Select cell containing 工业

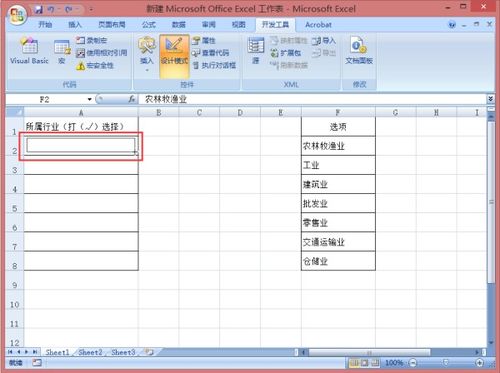click(x=338, y=165)
